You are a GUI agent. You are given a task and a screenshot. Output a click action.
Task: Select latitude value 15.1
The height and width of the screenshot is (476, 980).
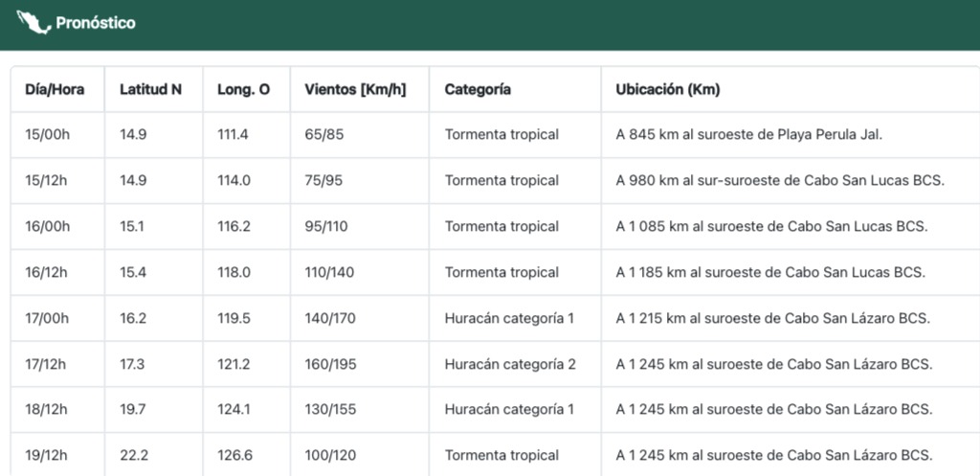(x=132, y=226)
